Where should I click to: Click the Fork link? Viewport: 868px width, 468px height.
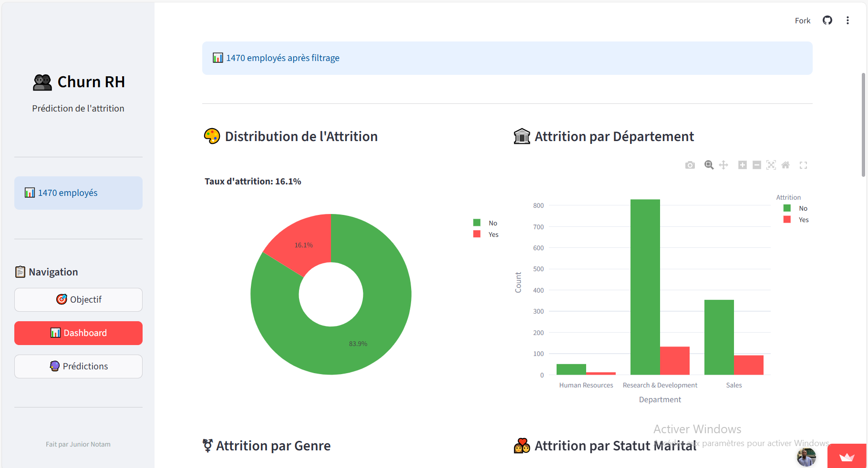coord(802,20)
